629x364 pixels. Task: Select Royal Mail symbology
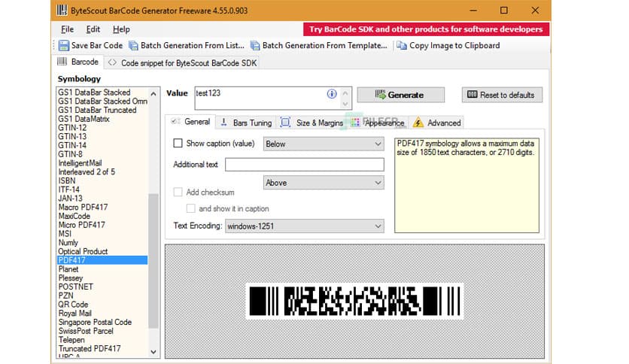point(74,313)
